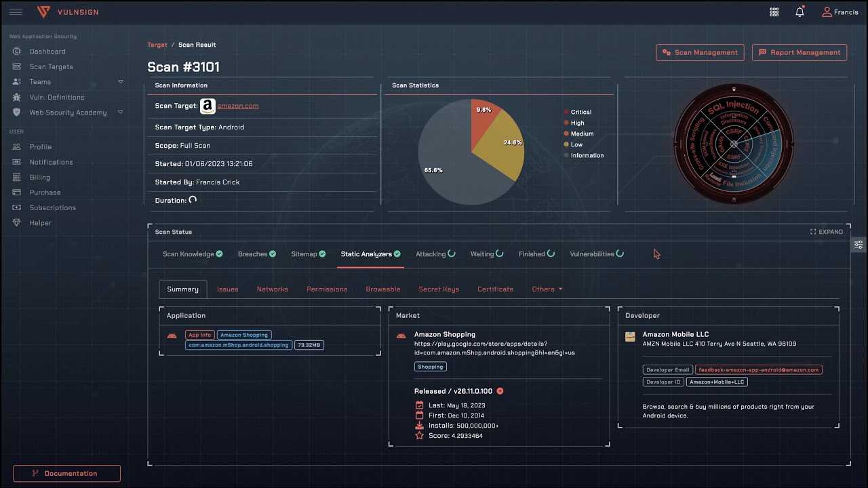
Task: Click the Web Security Academy shield icon
Action: [16, 113]
